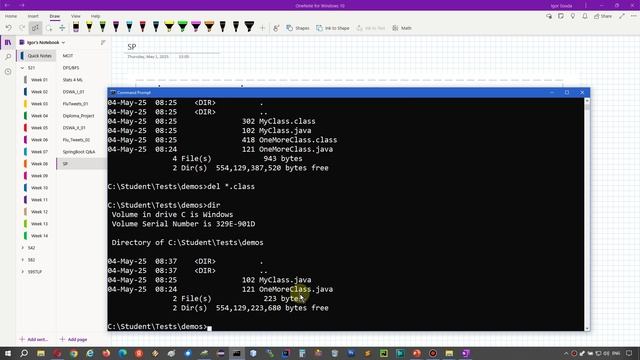Switch to the View ribbon tab
The height and width of the screenshot is (360, 640).
(76, 16)
